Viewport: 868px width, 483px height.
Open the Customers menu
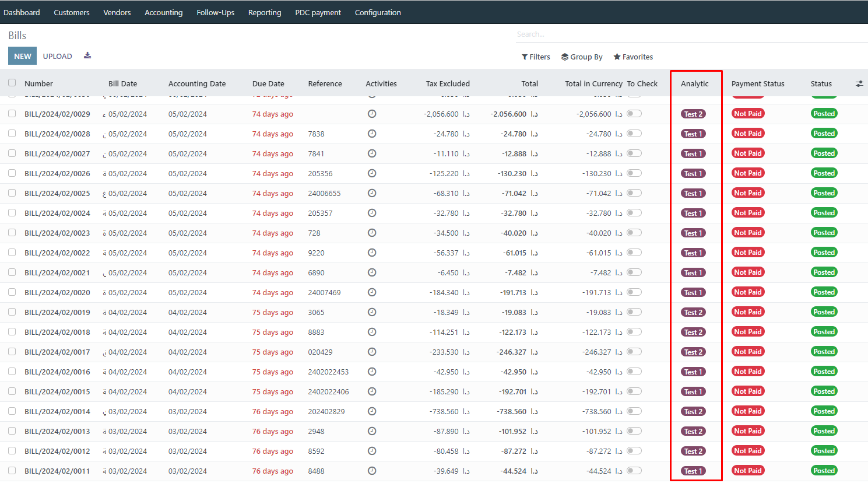click(72, 12)
